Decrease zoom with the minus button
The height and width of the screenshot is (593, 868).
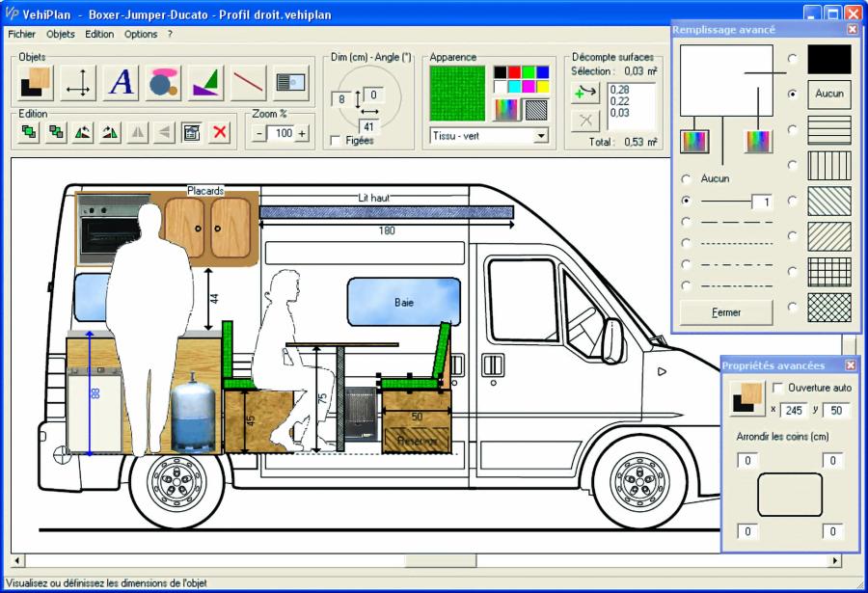pos(259,133)
